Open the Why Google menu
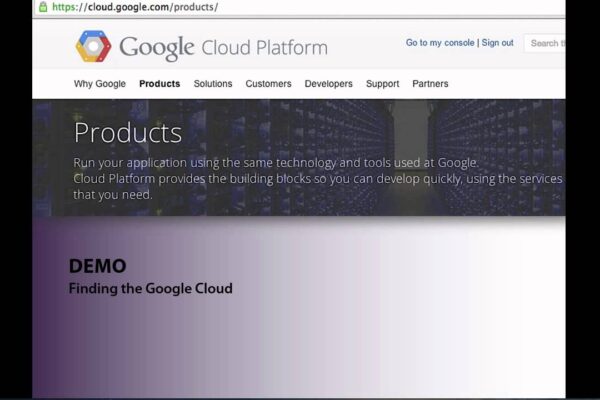600x400 pixels. coord(100,84)
